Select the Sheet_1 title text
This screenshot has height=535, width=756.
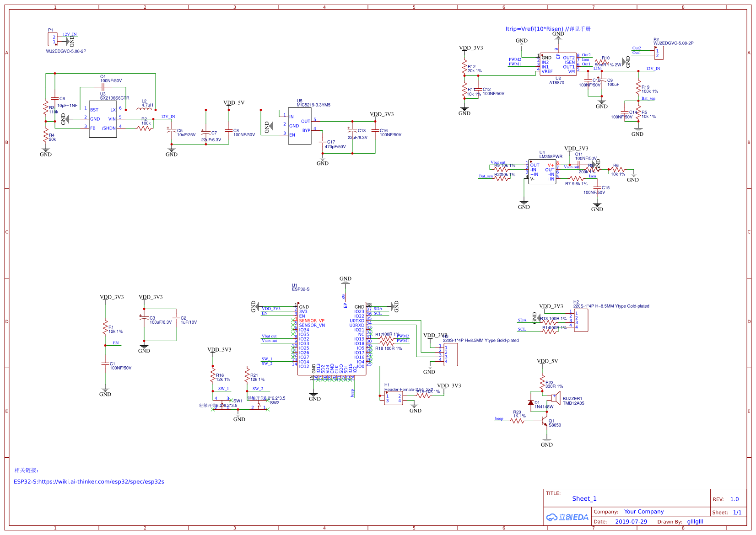pyautogui.click(x=584, y=499)
